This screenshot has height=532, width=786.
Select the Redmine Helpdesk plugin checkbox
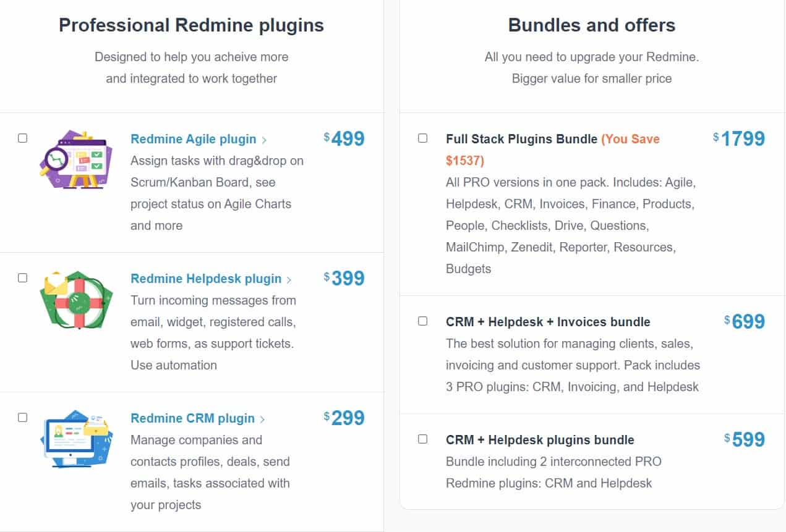click(22, 278)
